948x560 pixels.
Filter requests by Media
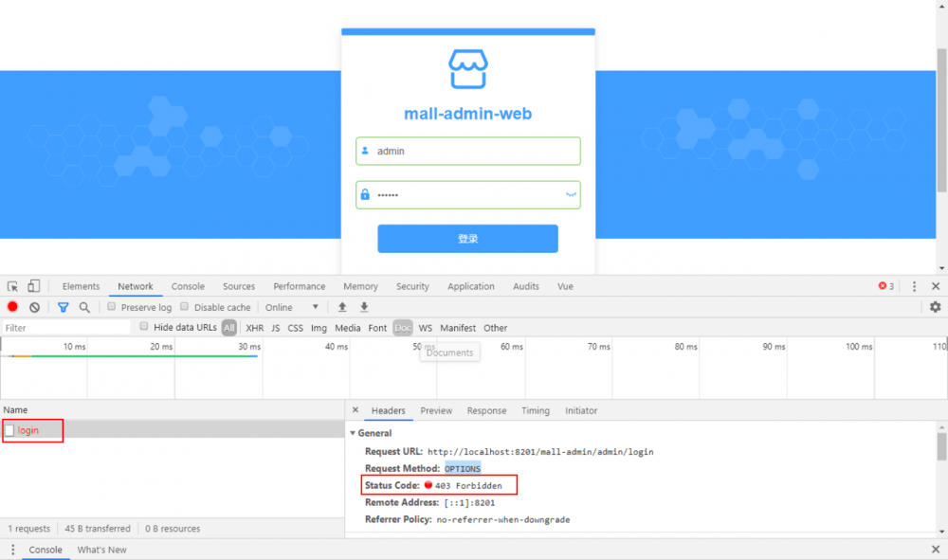click(x=348, y=328)
